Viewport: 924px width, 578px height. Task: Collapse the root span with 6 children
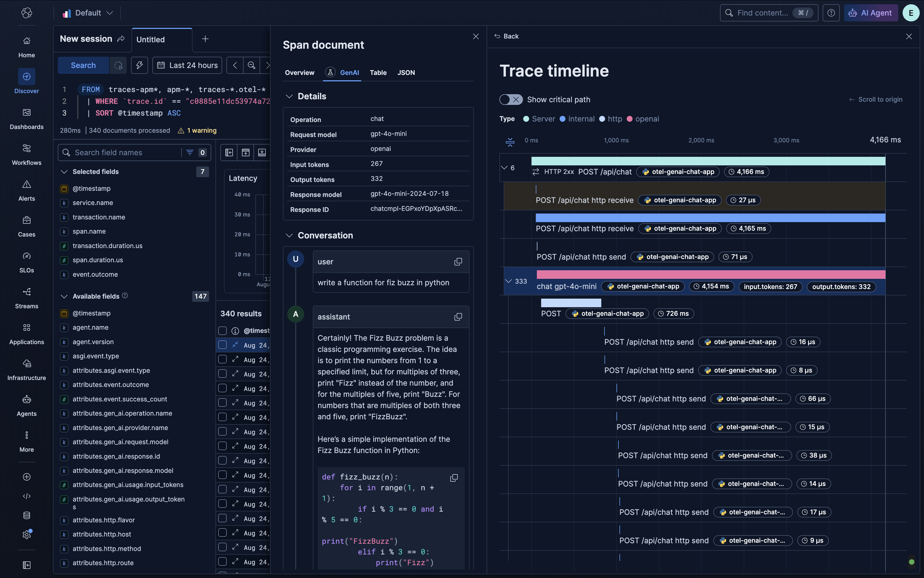[505, 168]
